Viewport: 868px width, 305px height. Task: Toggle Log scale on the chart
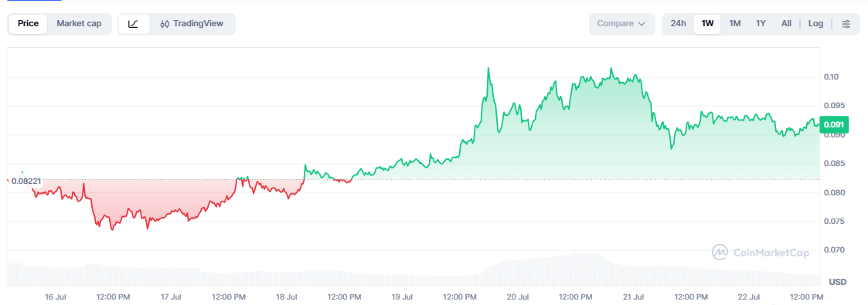815,24
